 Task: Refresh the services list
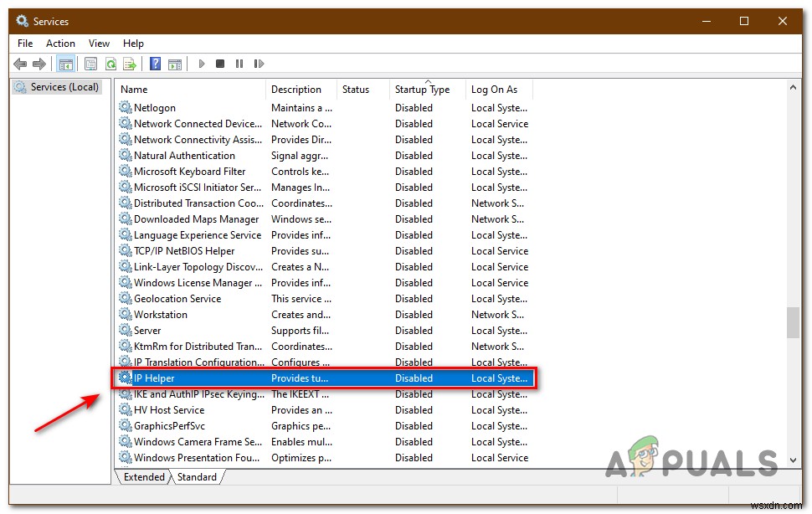111,63
